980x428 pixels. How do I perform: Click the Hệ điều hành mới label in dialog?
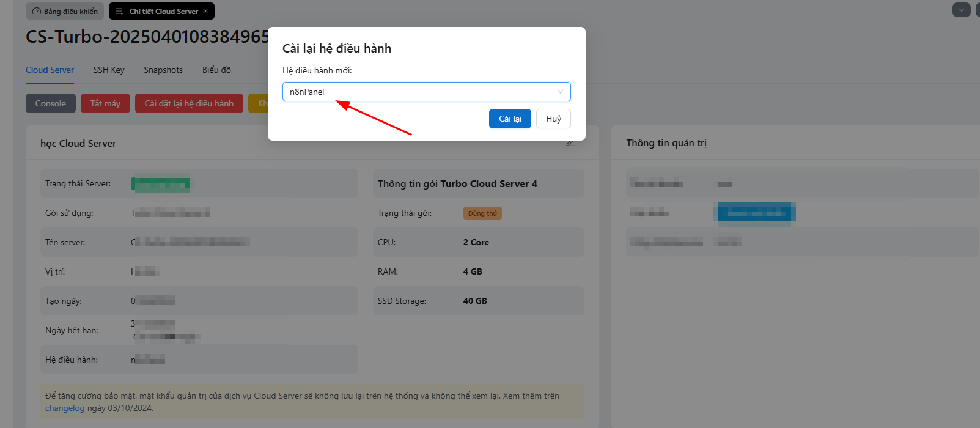coord(317,70)
